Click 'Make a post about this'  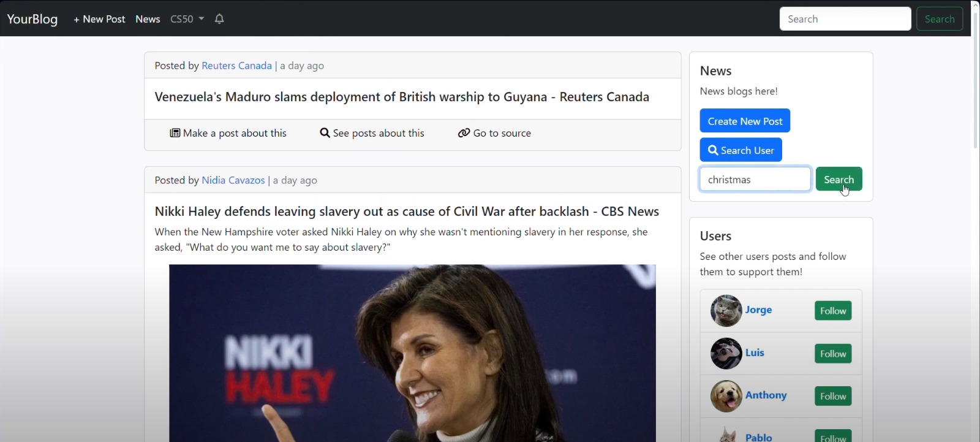(x=228, y=133)
